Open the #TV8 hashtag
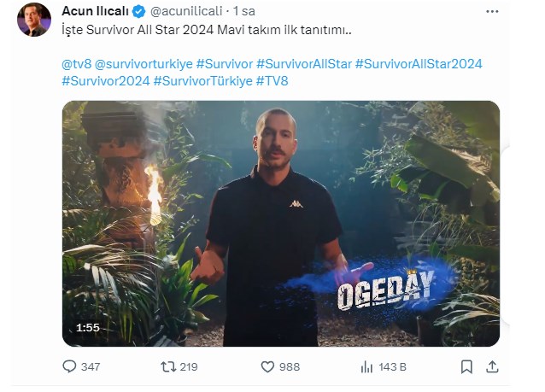 [272, 81]
